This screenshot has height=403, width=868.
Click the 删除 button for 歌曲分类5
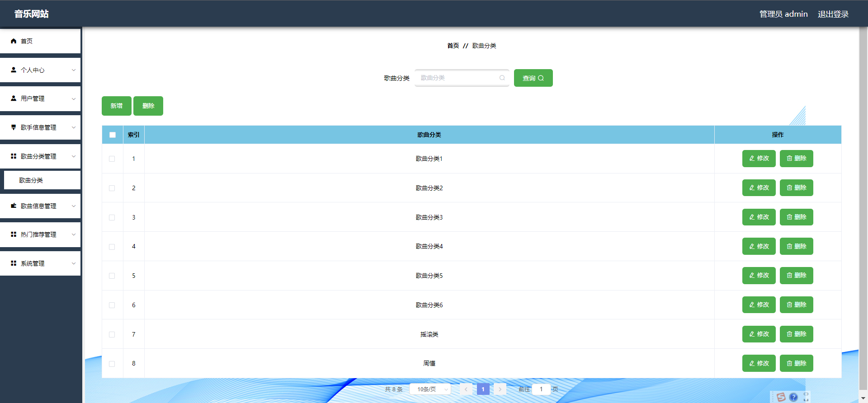pyautogui.click(x=797, y=276)
